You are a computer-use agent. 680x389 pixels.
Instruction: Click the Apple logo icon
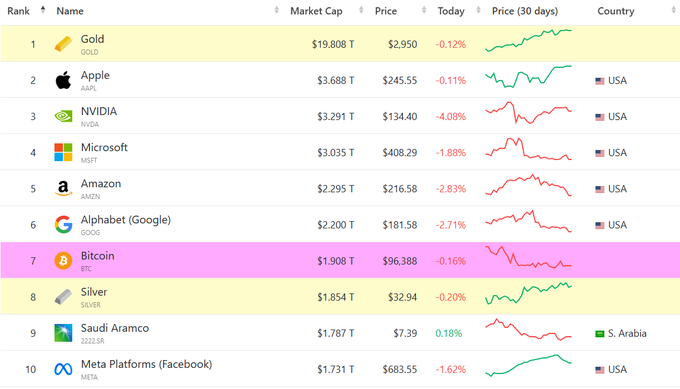point(63,80)
